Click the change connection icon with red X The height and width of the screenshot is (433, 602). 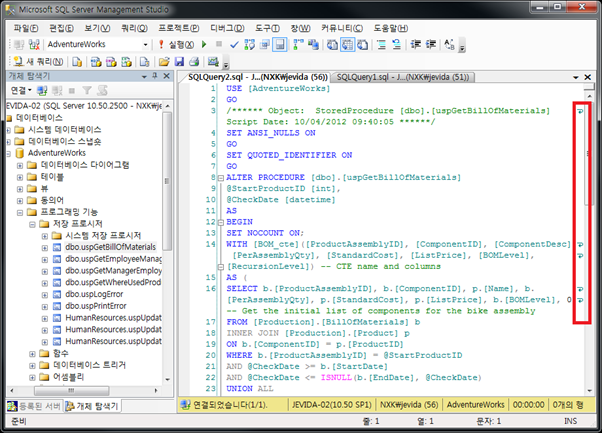click(x=34, y=45)
